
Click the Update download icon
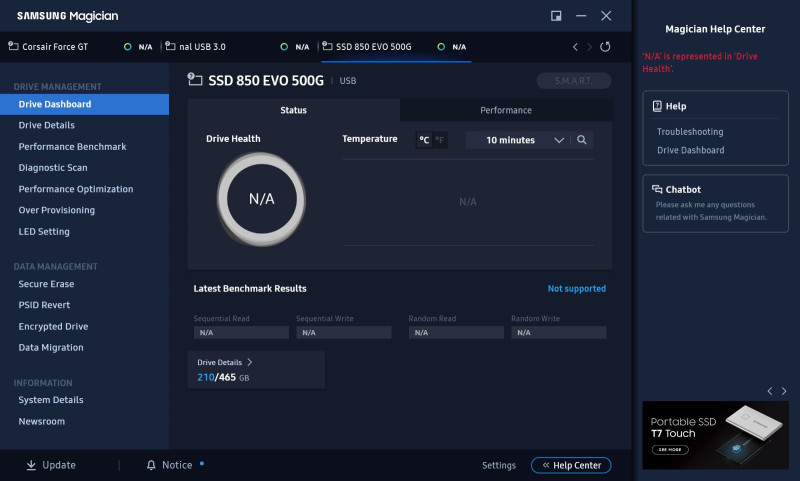[31, 465]
